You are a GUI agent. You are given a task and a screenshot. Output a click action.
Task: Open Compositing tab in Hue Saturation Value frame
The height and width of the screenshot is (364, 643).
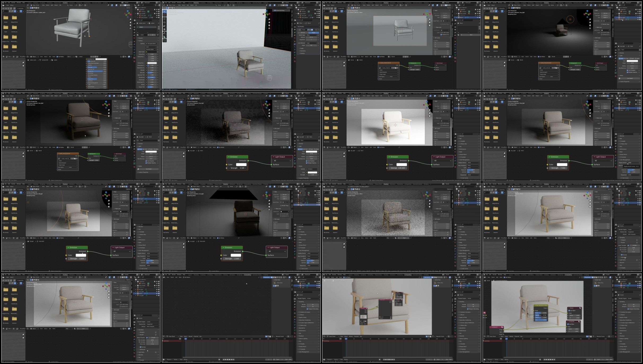pyautogui.click(x=568, y=275)
